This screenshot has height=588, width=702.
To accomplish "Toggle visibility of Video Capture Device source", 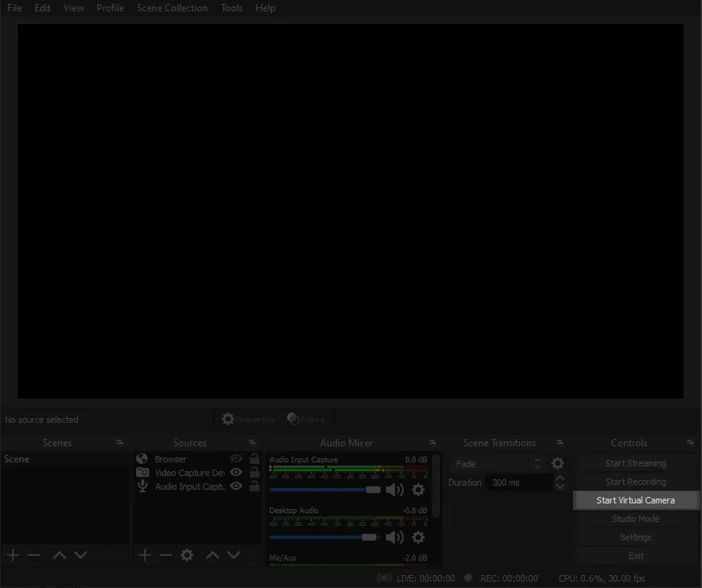I will pyautogui.click(x=236, y=472).
